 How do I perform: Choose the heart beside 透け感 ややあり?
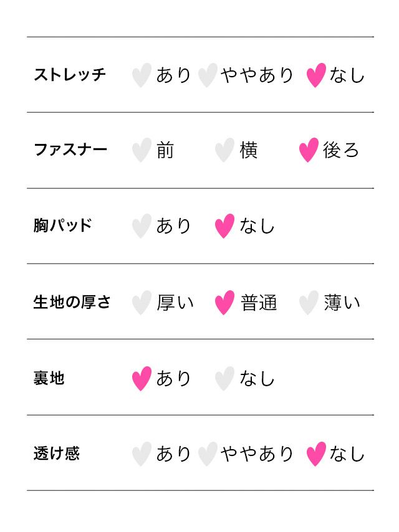pyautogui.click(x=208, y=454)
